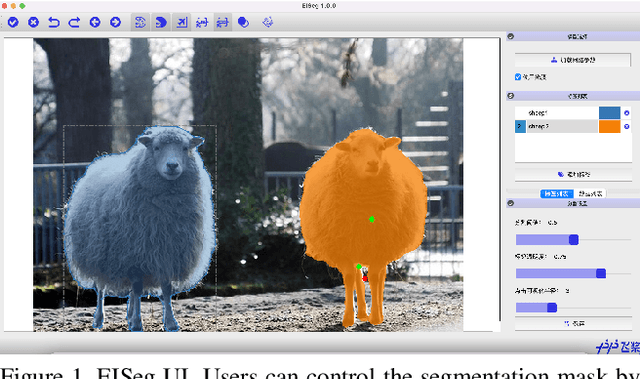Click the click-radius slider handle showing 3
The image size is (640, 379).
pyautogui.click(x=552, y=308)
